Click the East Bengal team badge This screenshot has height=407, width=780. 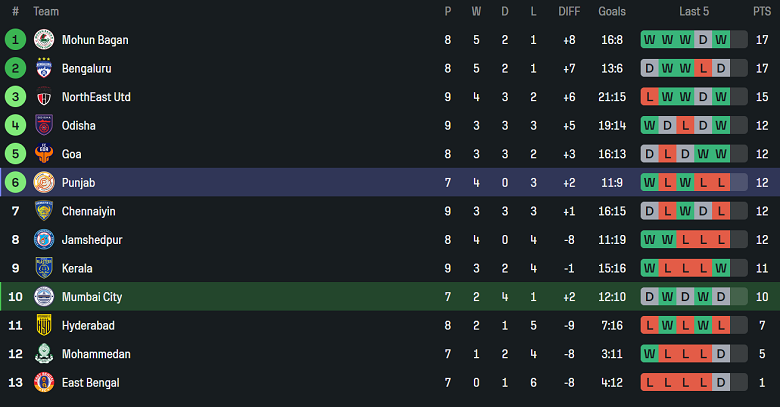click(44, 382)
